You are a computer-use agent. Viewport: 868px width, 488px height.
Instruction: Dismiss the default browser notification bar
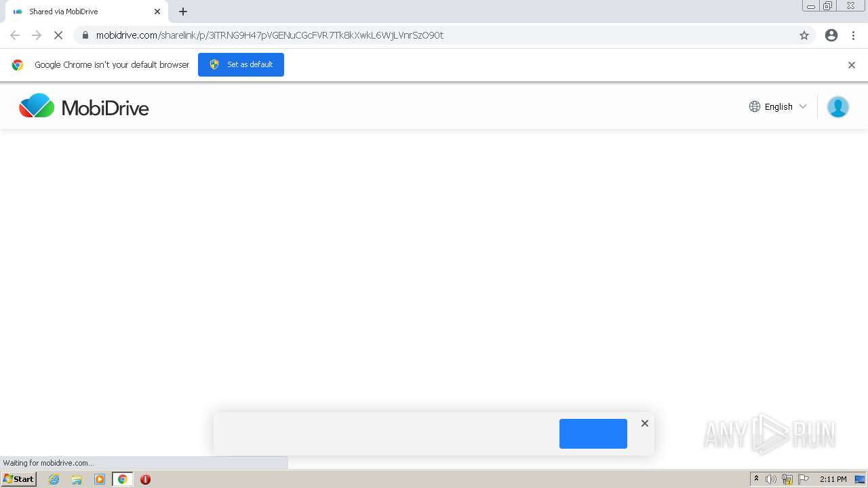click(852, 65)
